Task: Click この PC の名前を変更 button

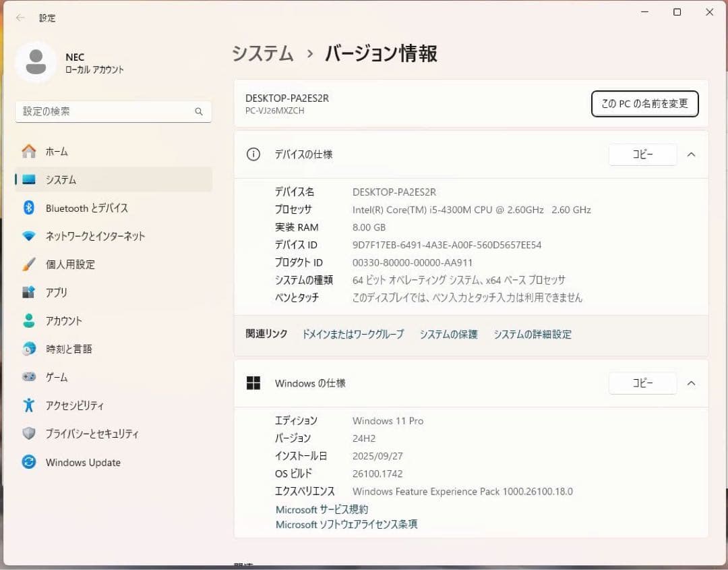Action: point(644,104)
